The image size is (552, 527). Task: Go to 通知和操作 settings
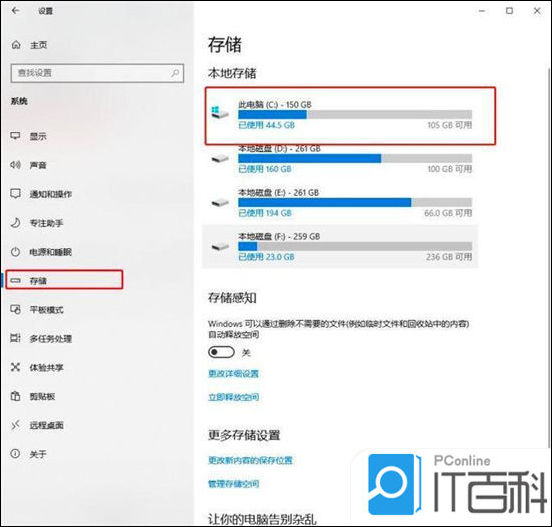click(x=51, y=194)
